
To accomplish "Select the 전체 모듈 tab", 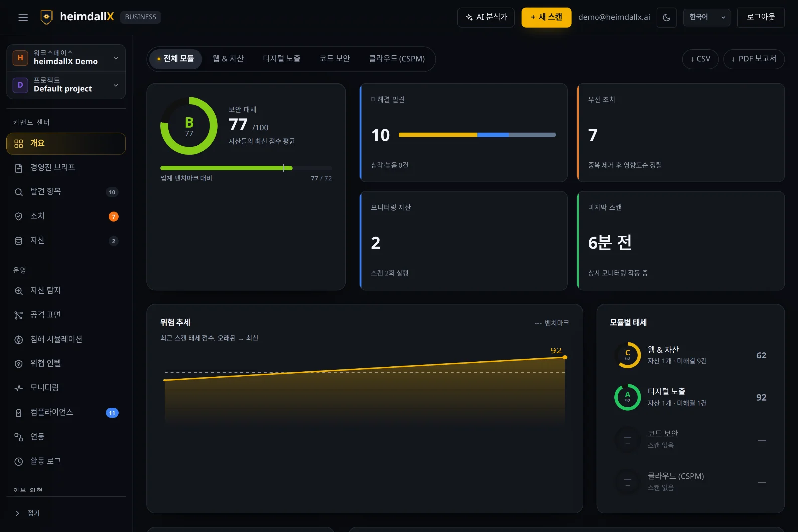I will pyautogui.click(x=176, y=59).
